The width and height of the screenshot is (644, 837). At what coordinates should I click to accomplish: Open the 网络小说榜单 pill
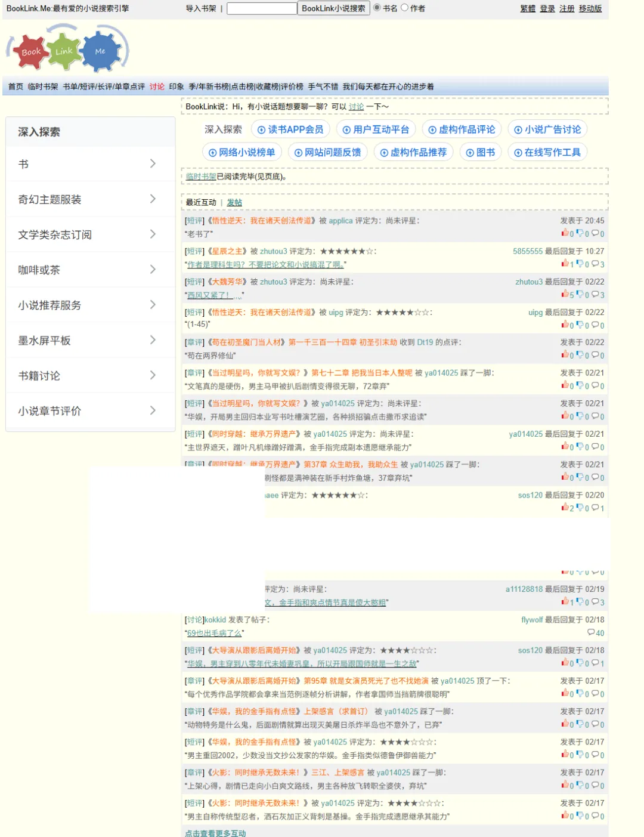[241, 152]
